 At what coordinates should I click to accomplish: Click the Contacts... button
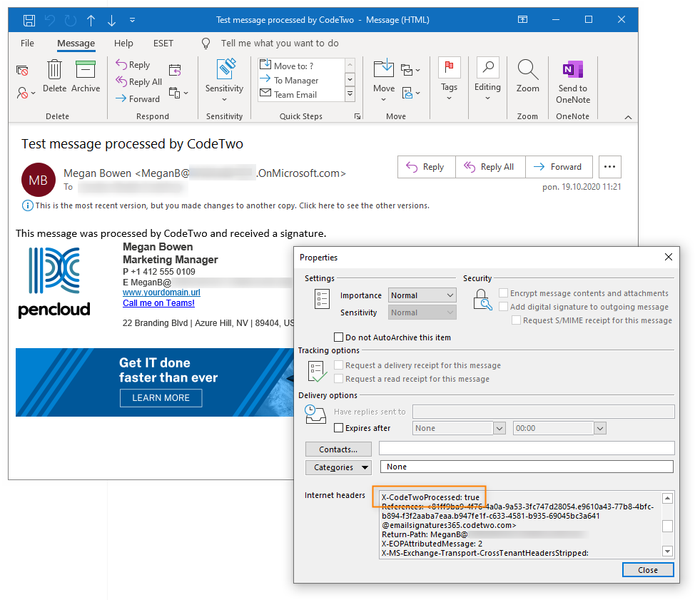pyautogui.click(x=338, y=449)
